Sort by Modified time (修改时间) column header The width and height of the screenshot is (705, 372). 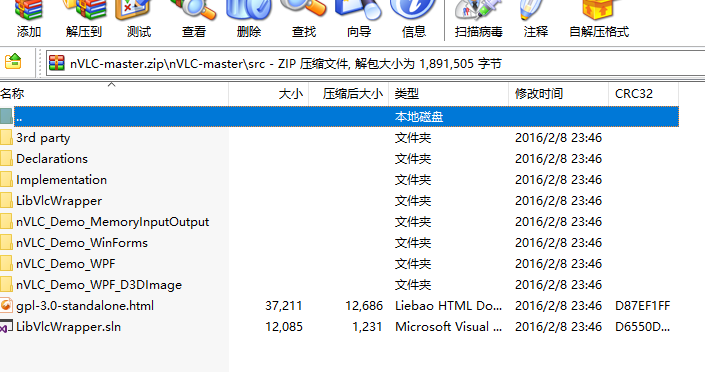tap(558, 94)
